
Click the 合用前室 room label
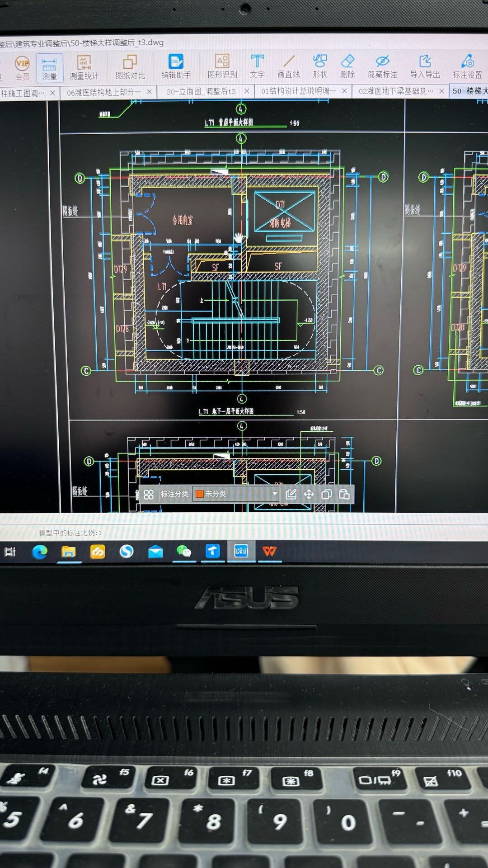click(x=182, y=220)
